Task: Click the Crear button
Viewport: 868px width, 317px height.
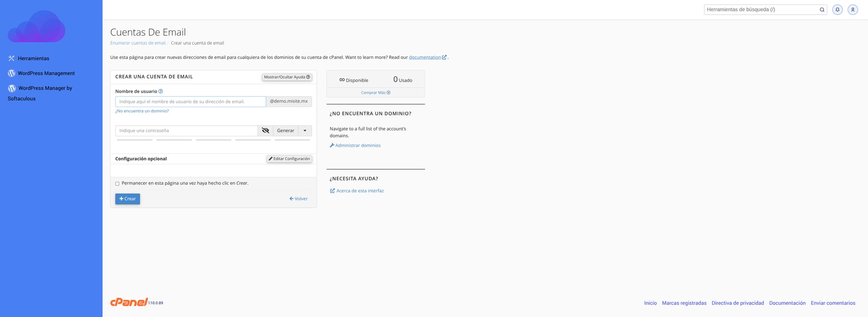Action: [x=128, y=199]
